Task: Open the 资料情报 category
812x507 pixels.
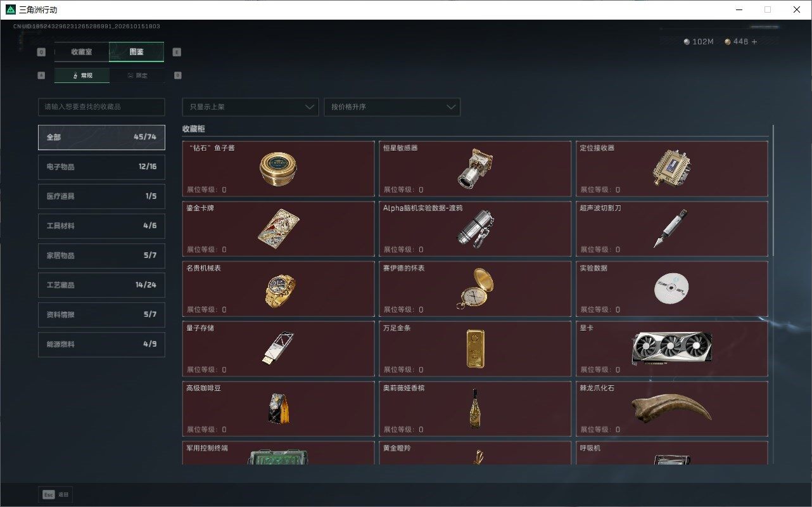Action: (x=101, y=315)
